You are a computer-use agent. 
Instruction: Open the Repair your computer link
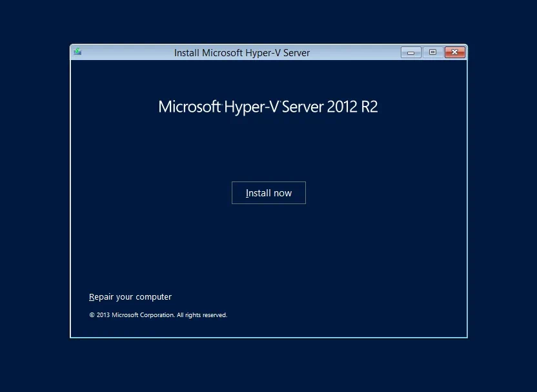tap(130, 297)
